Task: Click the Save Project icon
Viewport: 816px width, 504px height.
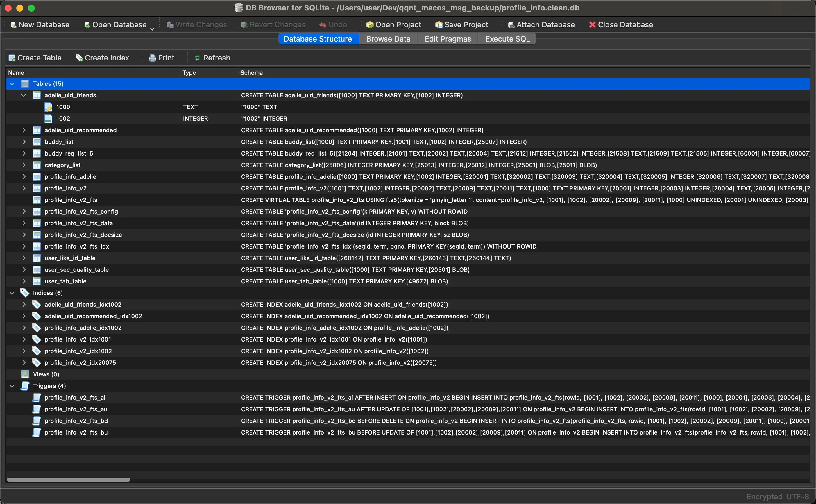Action: click(439, 25)
